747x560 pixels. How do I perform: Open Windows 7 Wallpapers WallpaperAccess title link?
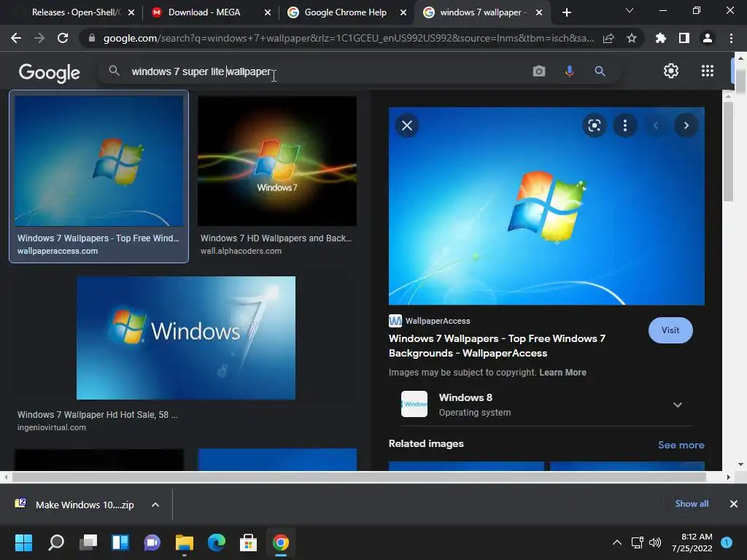click(497, 346)
